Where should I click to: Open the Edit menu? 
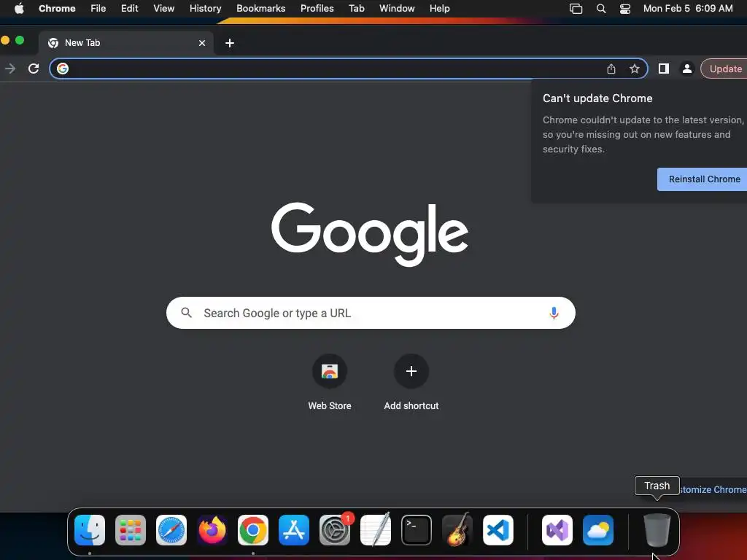[x=130, y=9]
